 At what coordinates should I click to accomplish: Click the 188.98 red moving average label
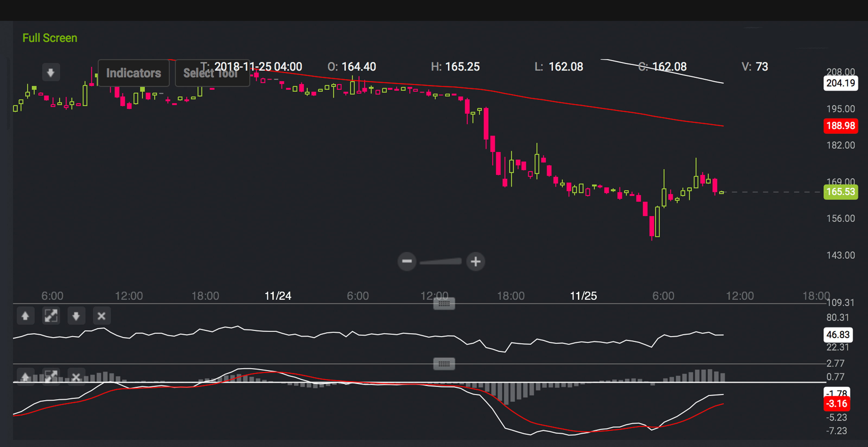tap(840, 126)
